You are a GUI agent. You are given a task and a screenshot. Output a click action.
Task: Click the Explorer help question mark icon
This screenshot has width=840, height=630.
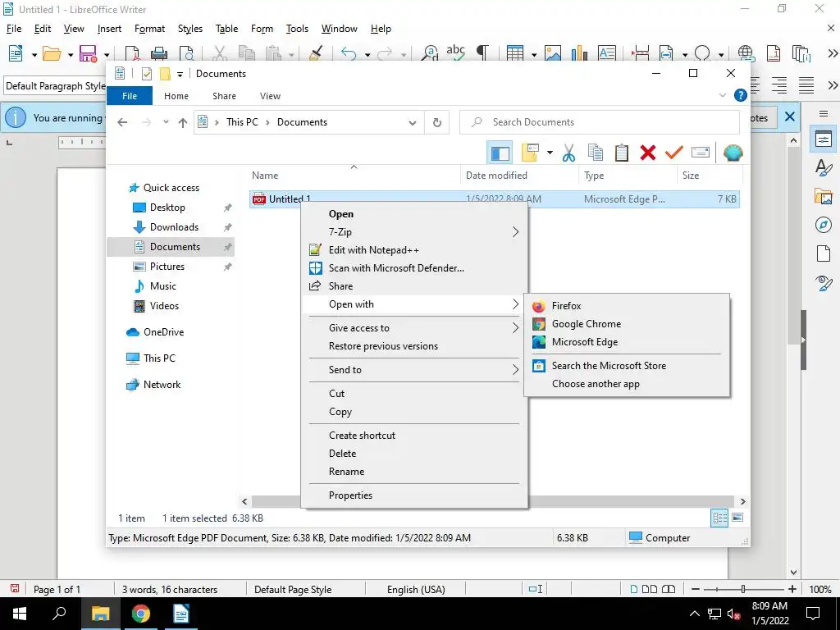(x=741, y=95)
